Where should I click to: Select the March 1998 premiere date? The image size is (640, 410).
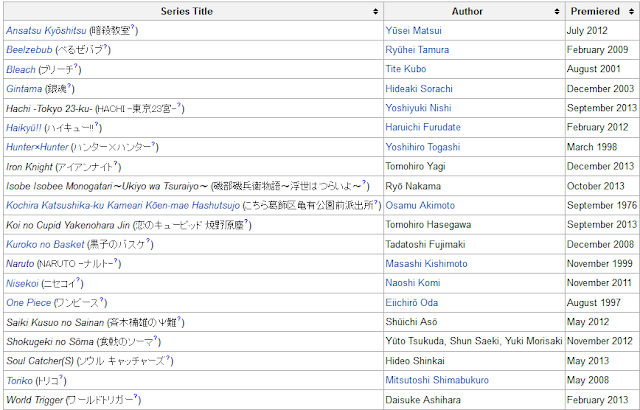(x=592, y=147)
